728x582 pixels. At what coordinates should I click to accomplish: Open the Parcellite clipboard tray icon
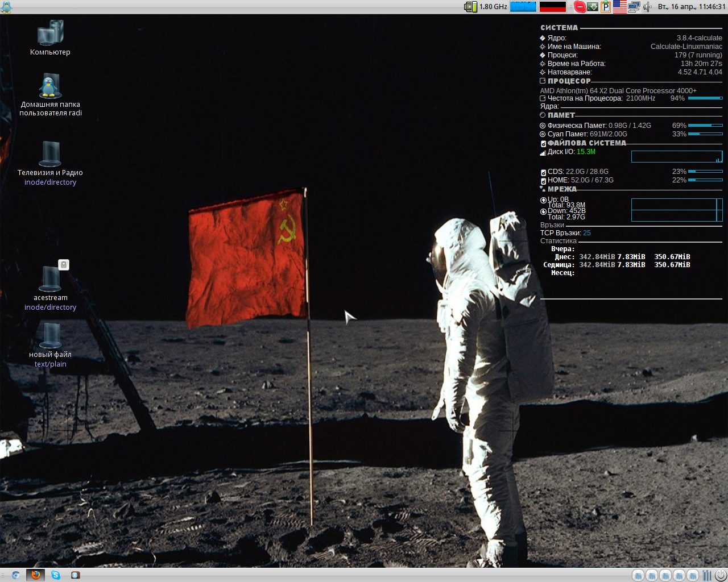coord(606,7)
